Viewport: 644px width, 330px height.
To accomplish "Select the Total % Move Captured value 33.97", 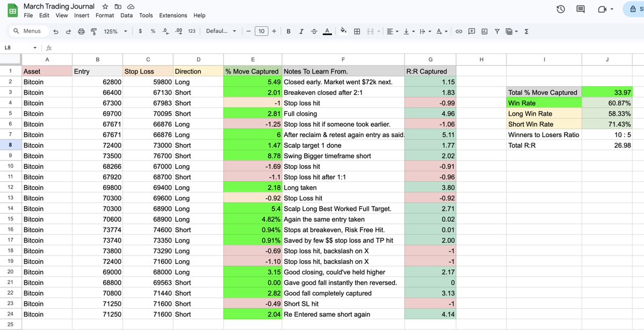I will click(607, 92).
